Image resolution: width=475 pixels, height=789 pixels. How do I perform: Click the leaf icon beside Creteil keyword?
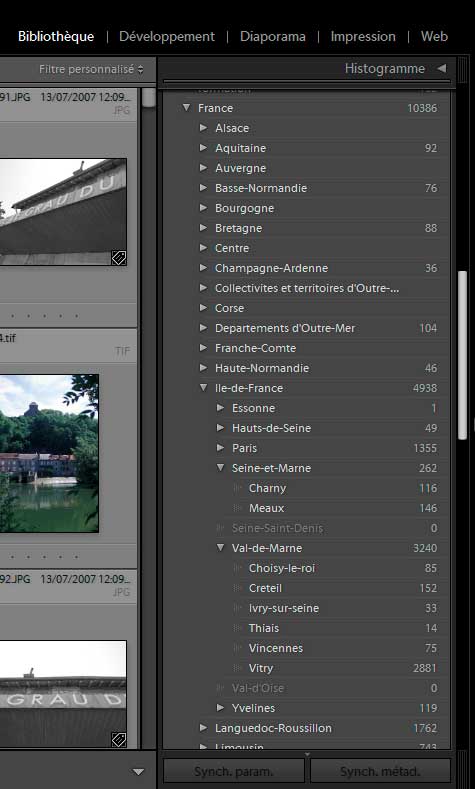click(x=238, y=588)
